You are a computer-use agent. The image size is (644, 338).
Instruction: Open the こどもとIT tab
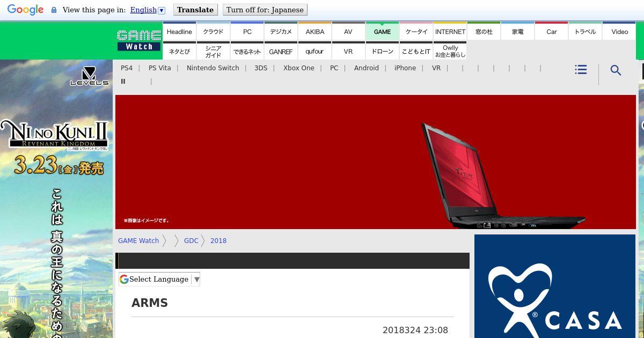(416, 52)
